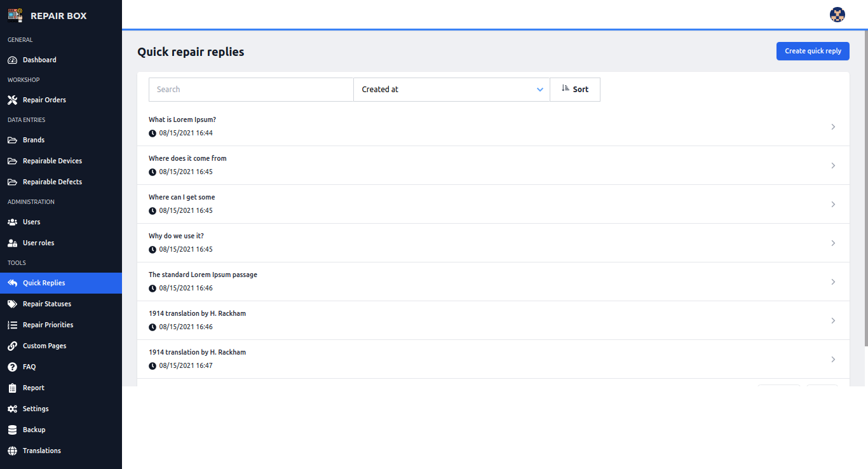The width and height of the screenshot is (868, 469).
Task: Open the 'Created at' sort field dropdown
Action: click(451, 90)
